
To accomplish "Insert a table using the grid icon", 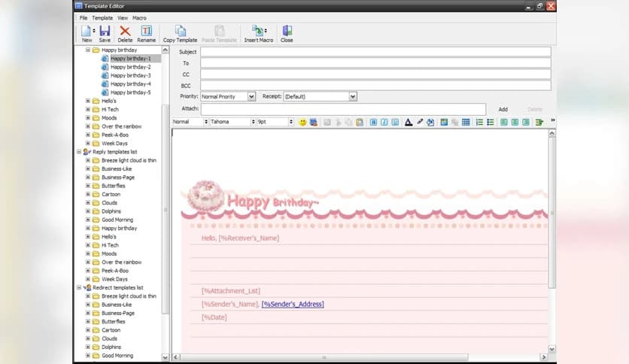I will [466, 123].
